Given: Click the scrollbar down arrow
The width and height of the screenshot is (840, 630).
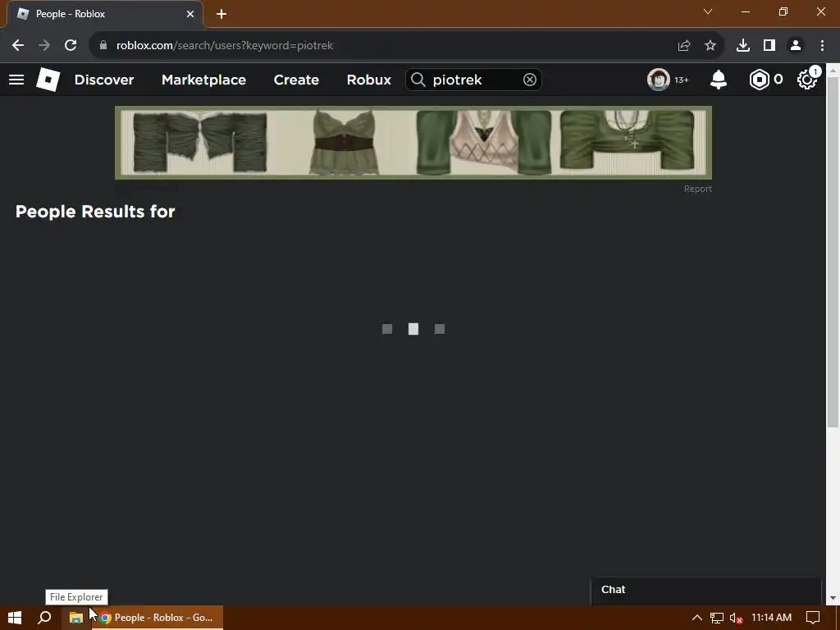Looking at the screenshot, I should tap(833, 598).
